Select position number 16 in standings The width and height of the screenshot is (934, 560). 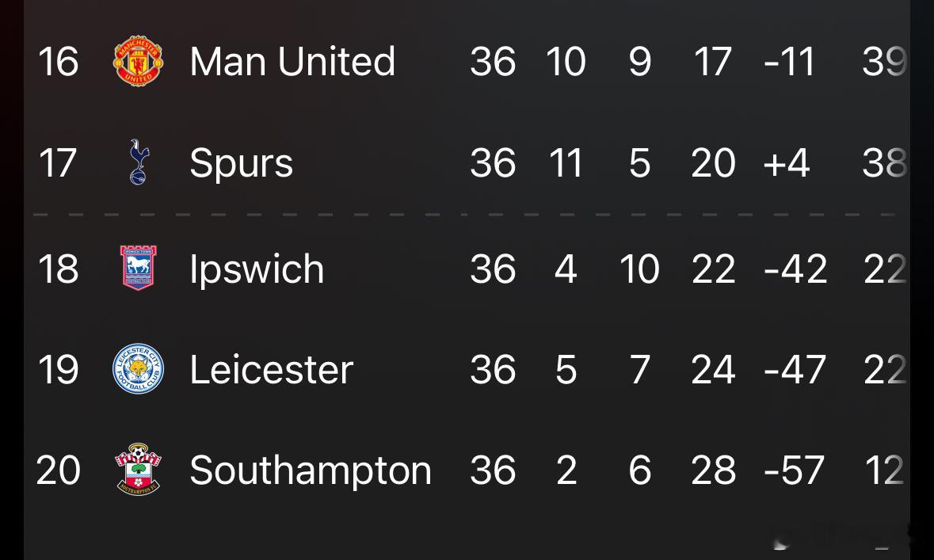59,61
